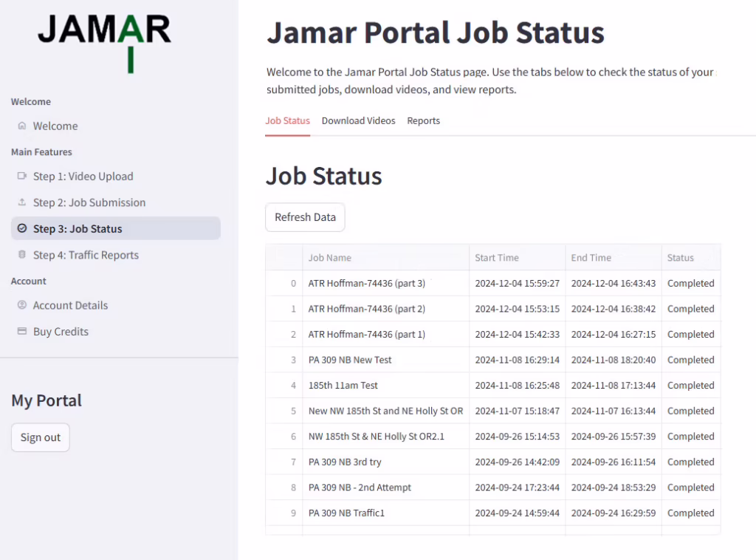The height and width of the screenshot is (560, 756).
Task: Click start time 2024-09-24 17:23:44
Action: (518, 488)
